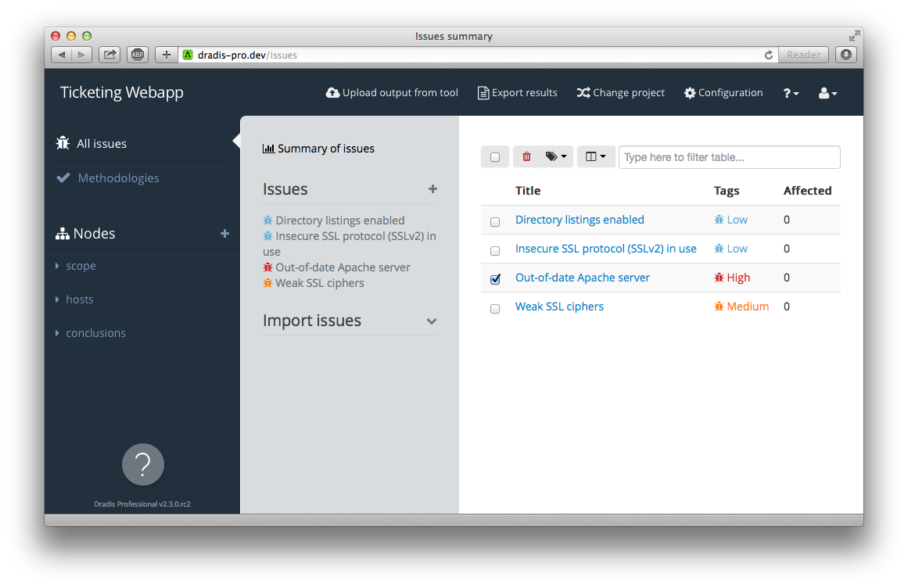
Task: Open Methodologies in sidebar
Action: pyautogui.click(x=108, y=177)
